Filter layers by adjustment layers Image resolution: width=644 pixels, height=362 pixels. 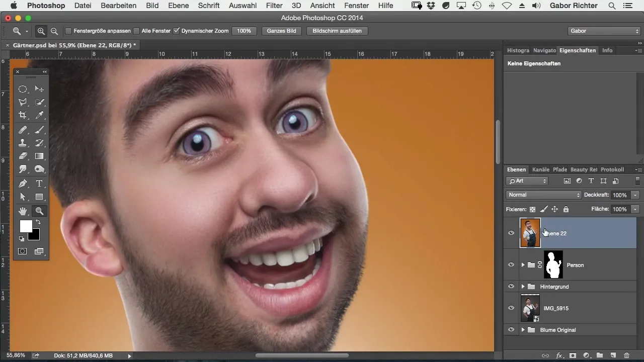point(579,181)
